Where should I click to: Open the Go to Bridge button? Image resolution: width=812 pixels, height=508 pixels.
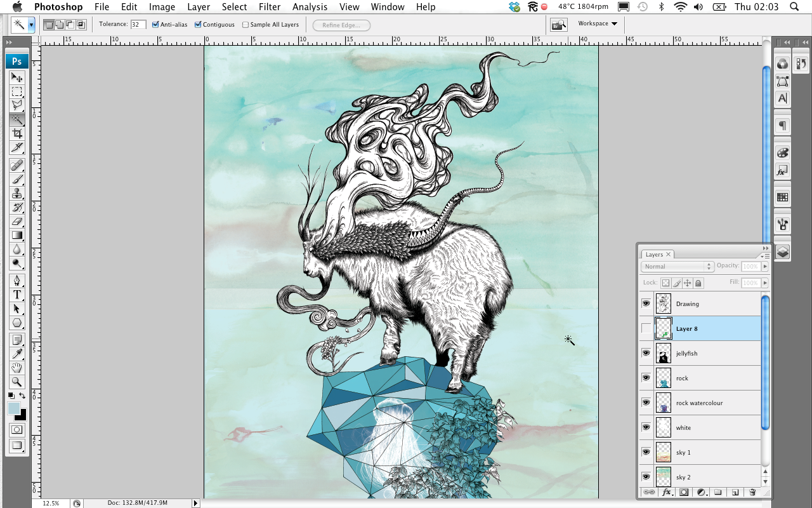559,25
